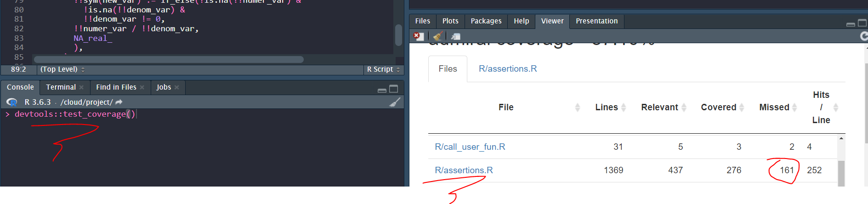868x204 pixels.
Task: Remove current viewer item with red X icon
Action: click(x=419, y=36)
